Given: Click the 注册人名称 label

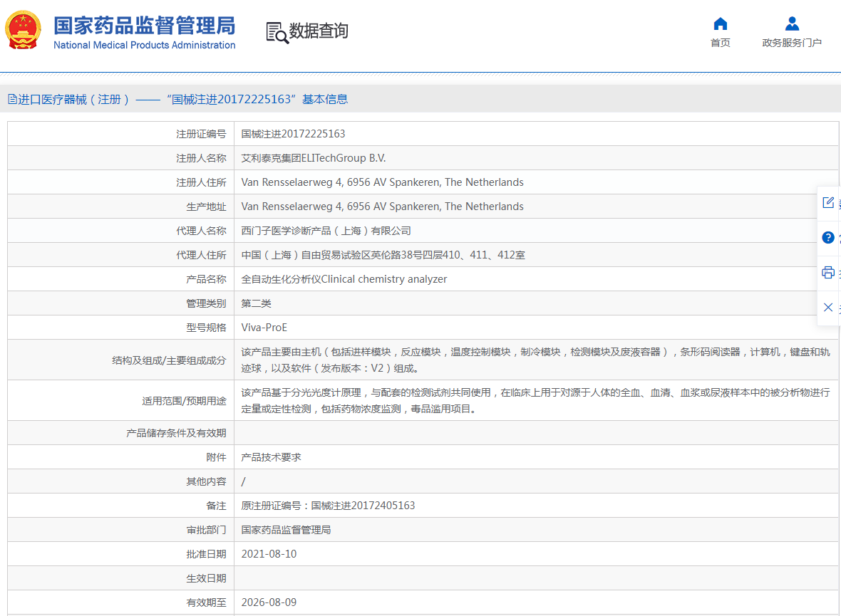Looking at the screenshot, I should (201, 158).
